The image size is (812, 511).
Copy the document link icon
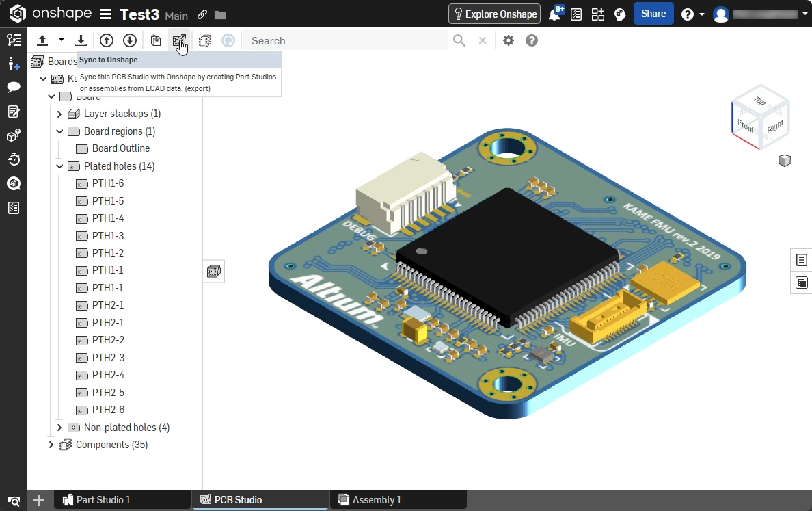tap(202, 15)
